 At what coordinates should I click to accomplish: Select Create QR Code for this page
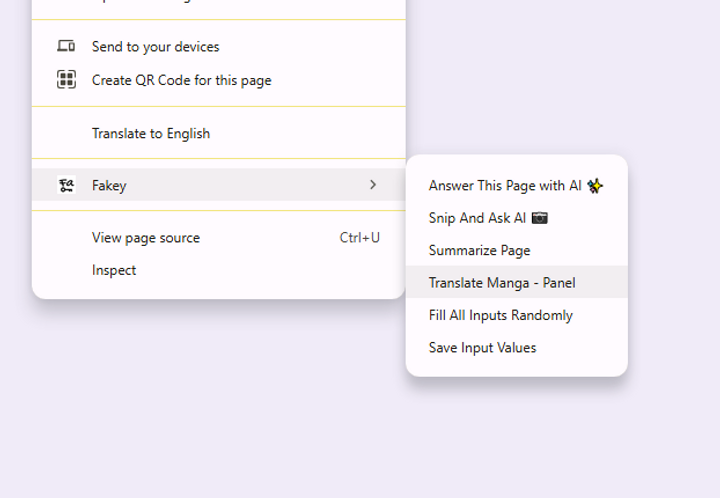point(219,80)
